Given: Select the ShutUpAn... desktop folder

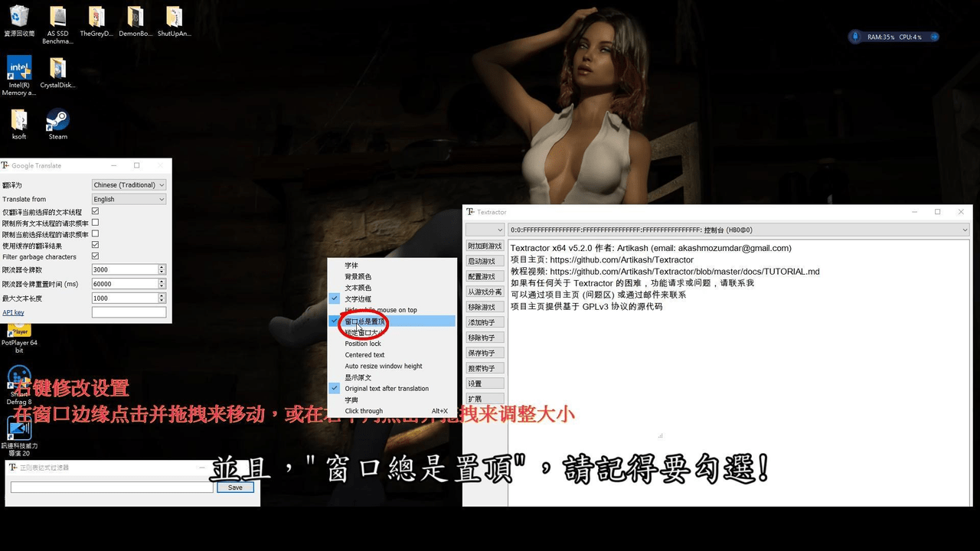Looking at the screenshot, I should pos(174,21).
